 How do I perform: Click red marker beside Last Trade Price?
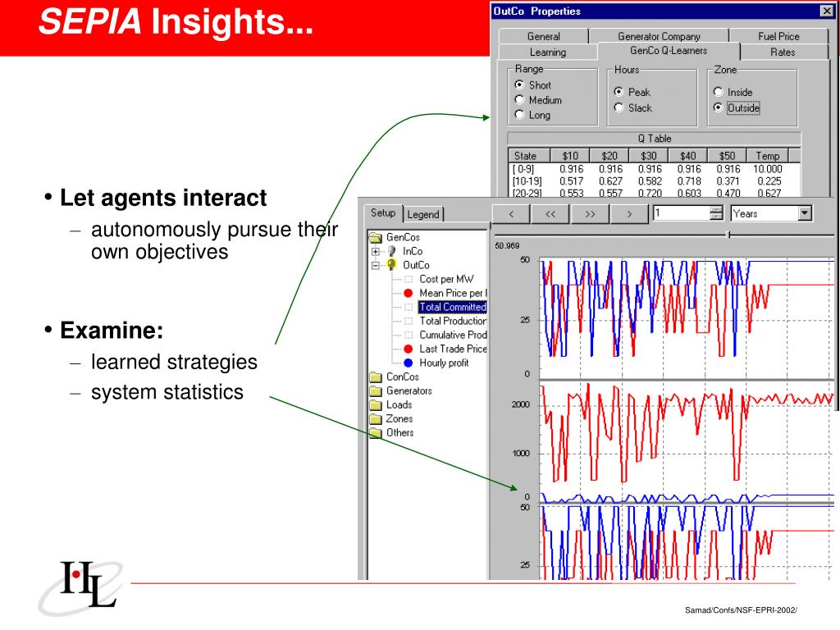click(x=409, y=349)
